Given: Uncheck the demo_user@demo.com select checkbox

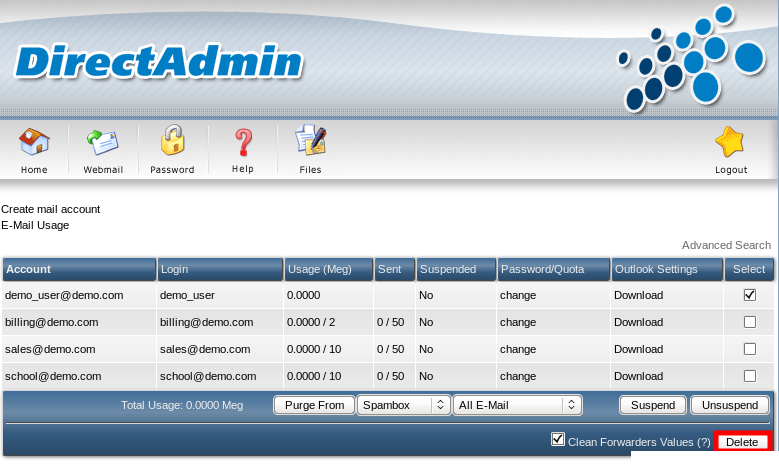Looking at the screenshot, I should [750, 295].
